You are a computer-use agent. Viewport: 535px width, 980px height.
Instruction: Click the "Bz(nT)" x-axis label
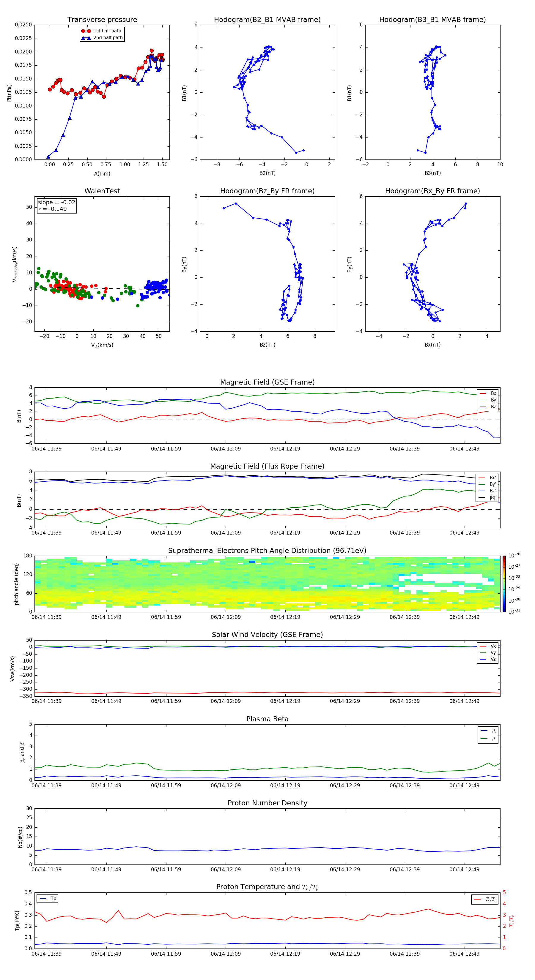(267, 345)
